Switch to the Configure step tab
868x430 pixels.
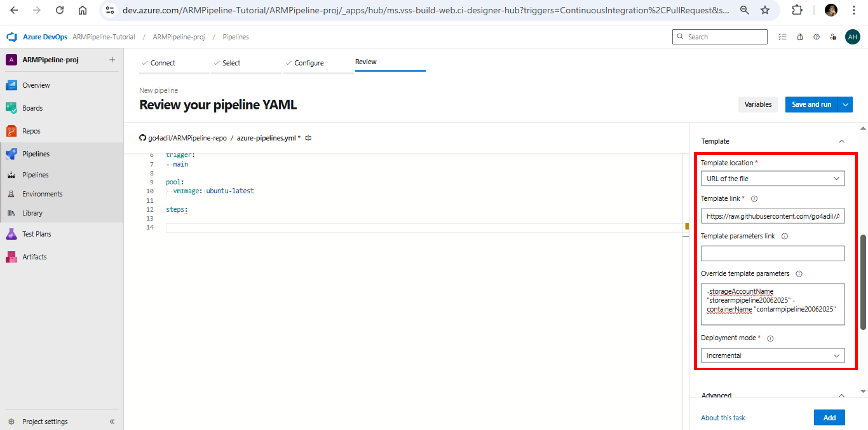308,63
